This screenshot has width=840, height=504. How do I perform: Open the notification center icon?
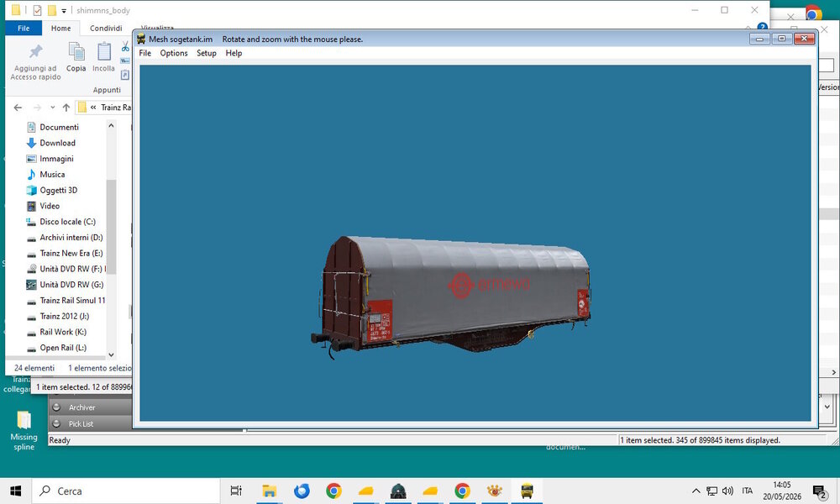click(x=819, y=491)
